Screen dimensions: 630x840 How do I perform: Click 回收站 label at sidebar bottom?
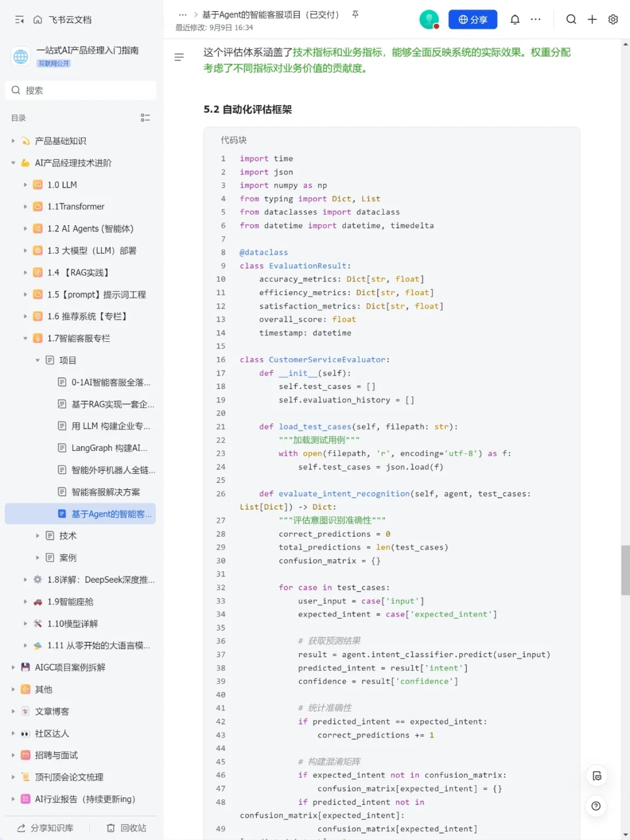(133, 828)
